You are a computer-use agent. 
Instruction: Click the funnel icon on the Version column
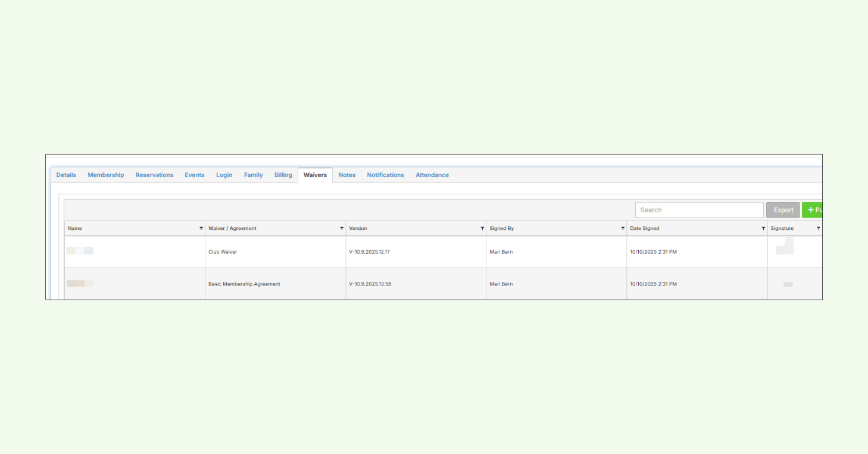click(482, 228)
